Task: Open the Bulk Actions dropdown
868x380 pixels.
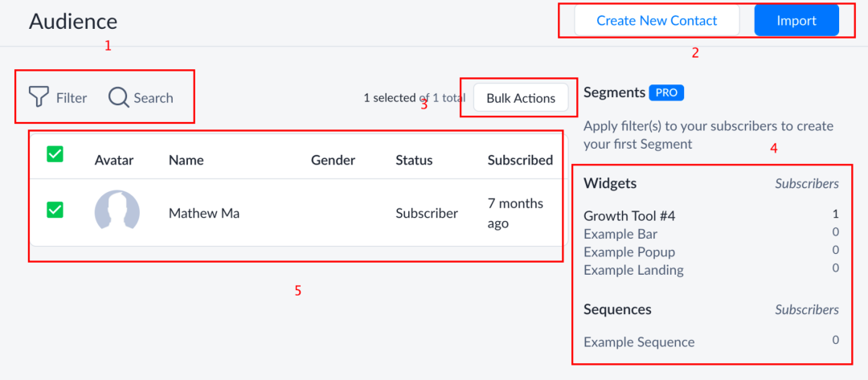Action: (521, 98)
